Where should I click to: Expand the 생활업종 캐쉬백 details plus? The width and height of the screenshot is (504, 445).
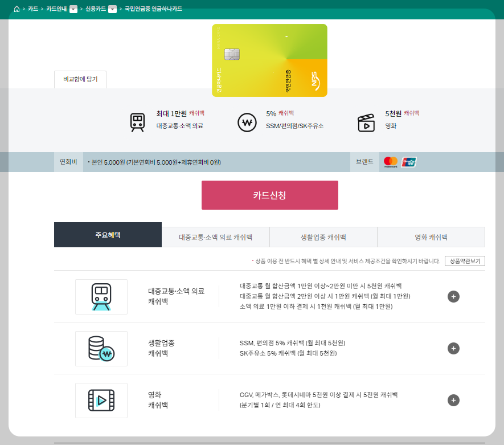453,348
